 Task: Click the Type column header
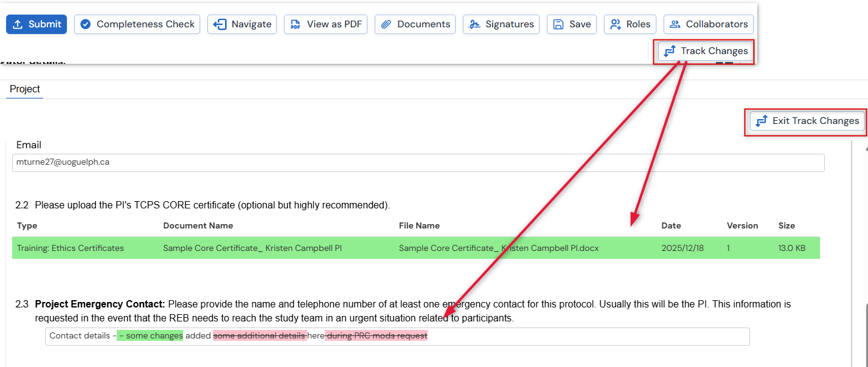[x=27, y=225]
